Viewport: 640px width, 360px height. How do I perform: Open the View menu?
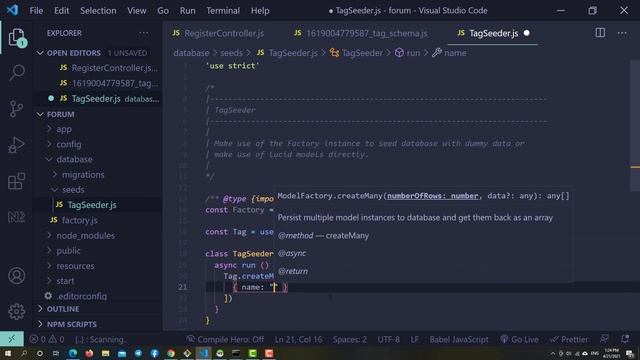[136, 11]
